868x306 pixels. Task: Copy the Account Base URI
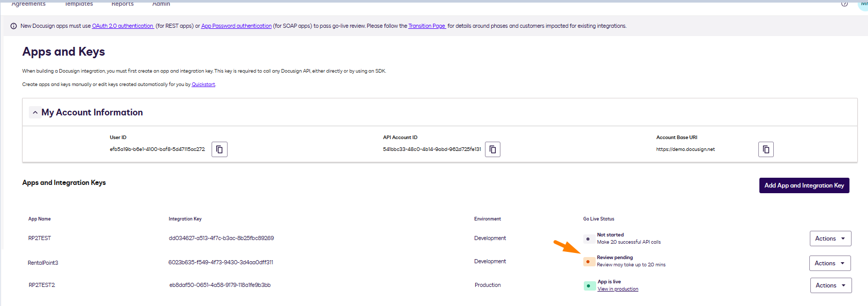[766, 149]
